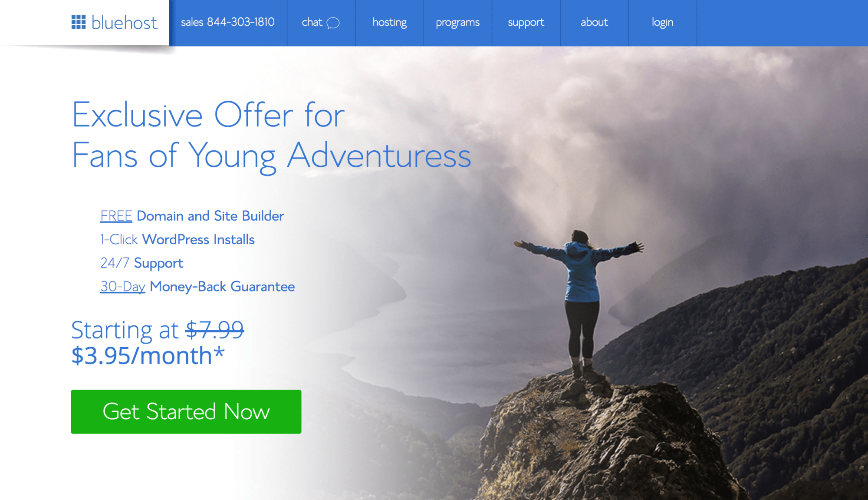Start a chat from the navigation bar
This screenshot has height=500, width=868.
tap(321, 23)
